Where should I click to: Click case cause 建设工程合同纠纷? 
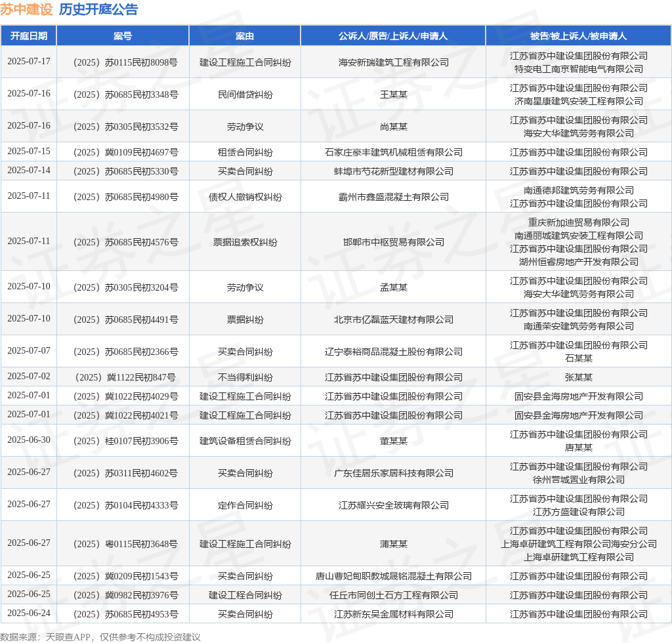245,595
